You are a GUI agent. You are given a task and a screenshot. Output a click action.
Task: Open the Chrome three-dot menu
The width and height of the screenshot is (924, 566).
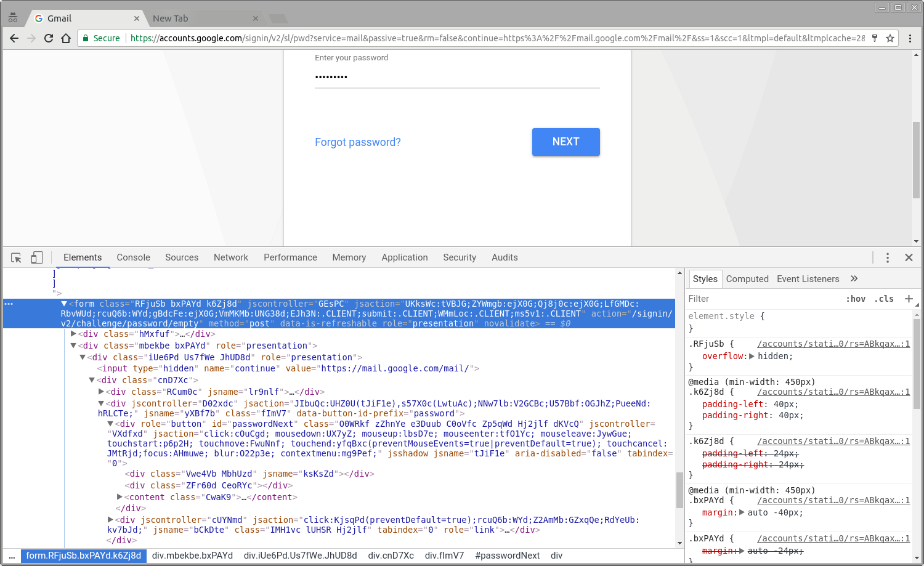(911, 38)
